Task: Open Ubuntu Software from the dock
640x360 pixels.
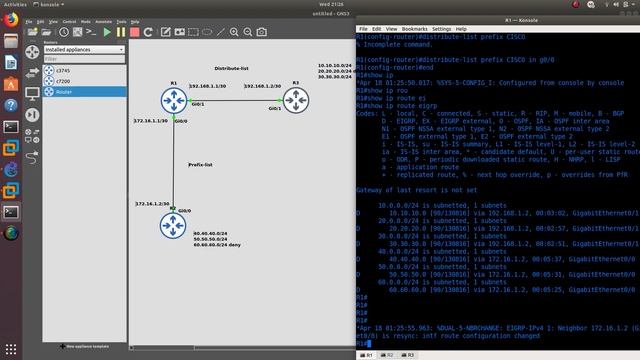Action: click(x=11, y=84)
